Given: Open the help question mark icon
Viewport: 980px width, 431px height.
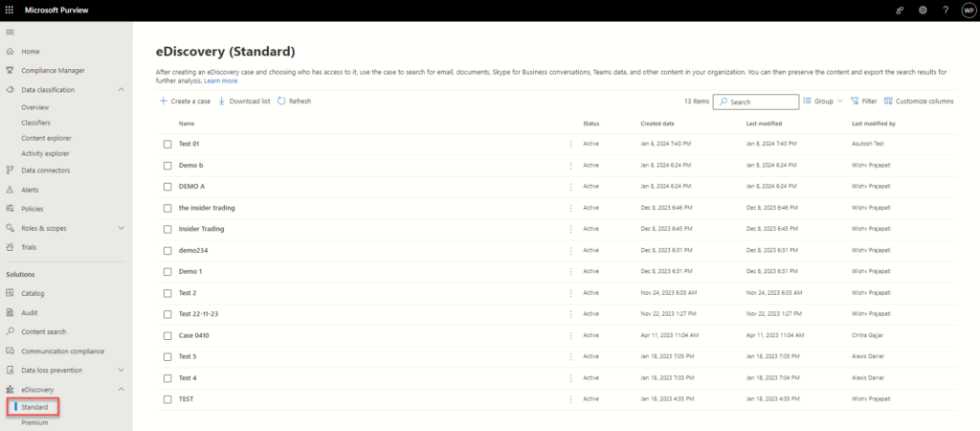Looking at the screenshot, I should [945, 10].
